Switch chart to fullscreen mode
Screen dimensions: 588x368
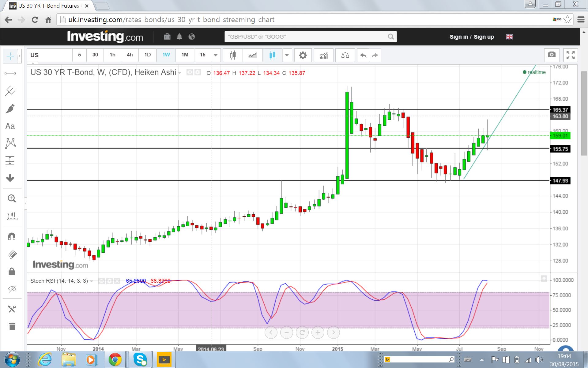click(571, 55)
